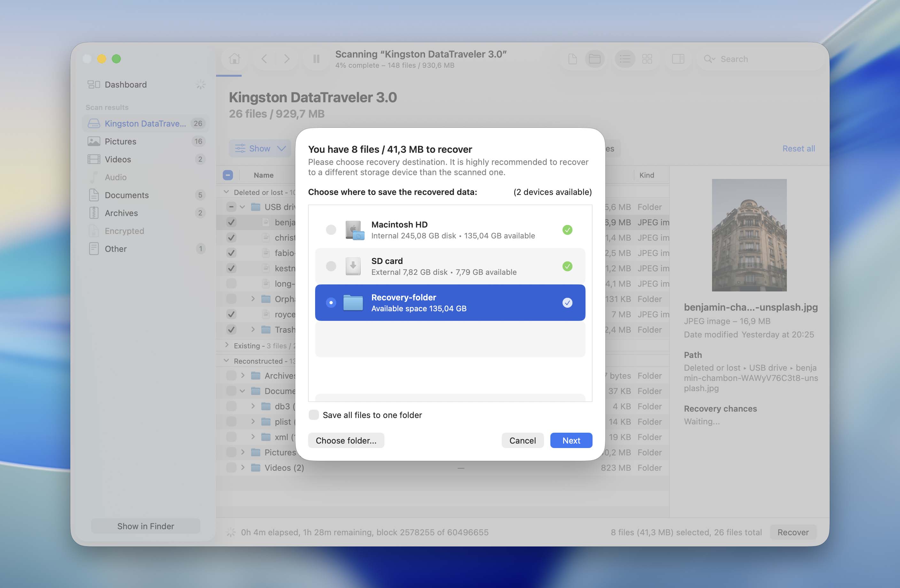Image resolution: width=900 pixels, height=588 pixels.
Task: Cancel the recovery dialog
Action: coord(522,440)
